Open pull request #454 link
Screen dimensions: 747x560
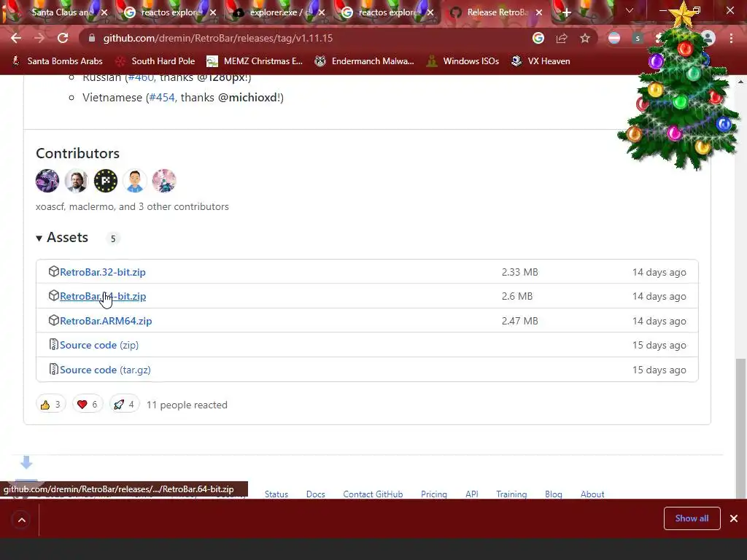coord(162,97)
